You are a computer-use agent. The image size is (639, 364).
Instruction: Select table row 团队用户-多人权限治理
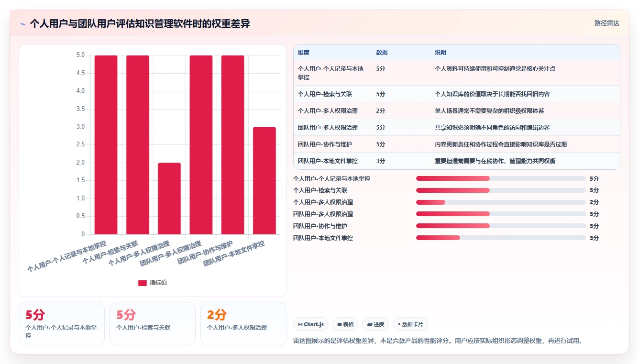tap(457, 128)
